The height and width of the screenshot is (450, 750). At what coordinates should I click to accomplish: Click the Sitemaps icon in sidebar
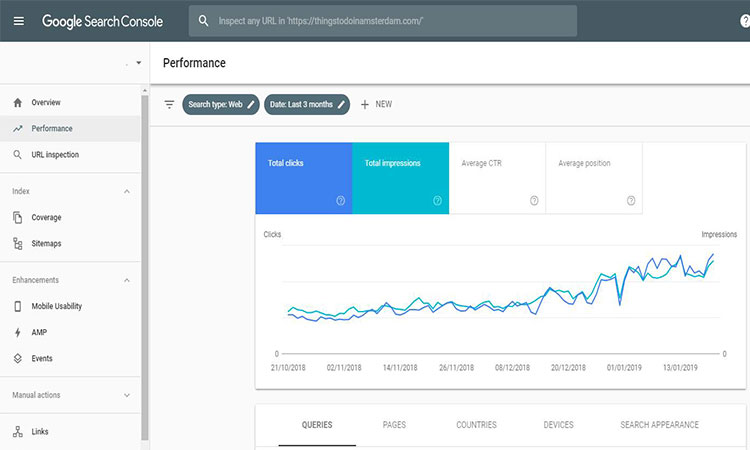tap(18, 243)
